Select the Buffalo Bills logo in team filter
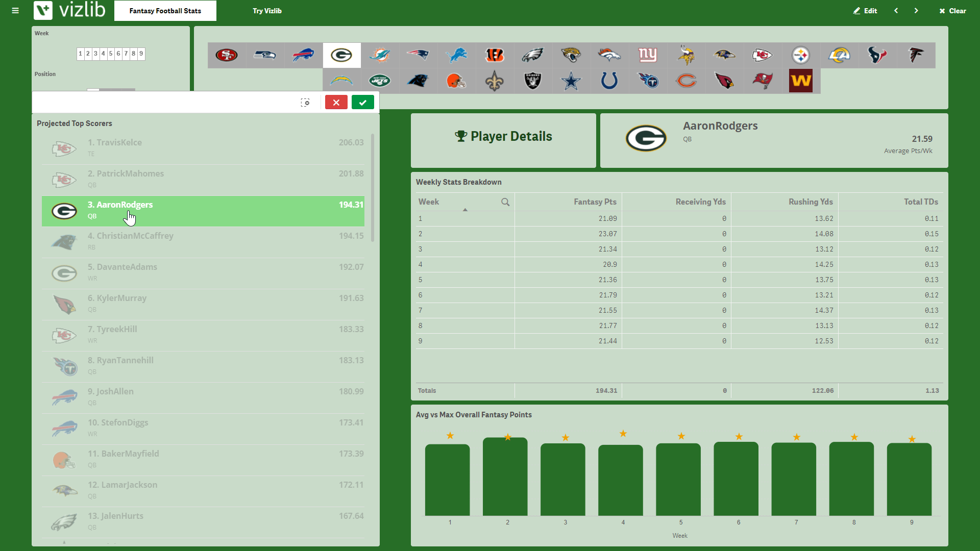Image resolution: width=980 pixels, height=551 pixels. 303,55
